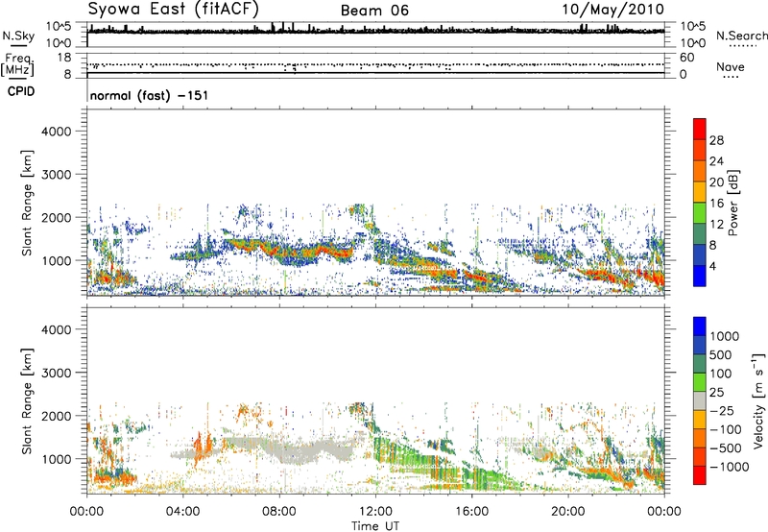Click the "N.Search" legend label
Screen dimensions: 768x532
[741, 36]
